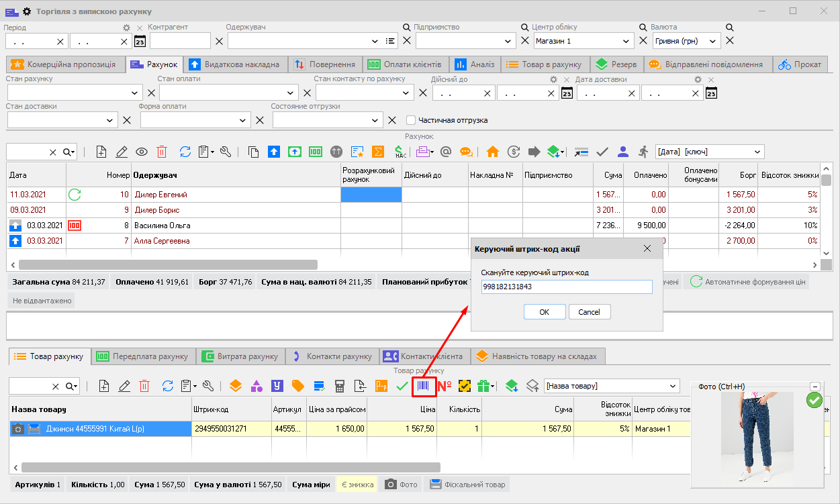This screenshot has width=840, height=504.
Task: Click the sigma sum icon in invoice toolbar
Action: [378, 152]
